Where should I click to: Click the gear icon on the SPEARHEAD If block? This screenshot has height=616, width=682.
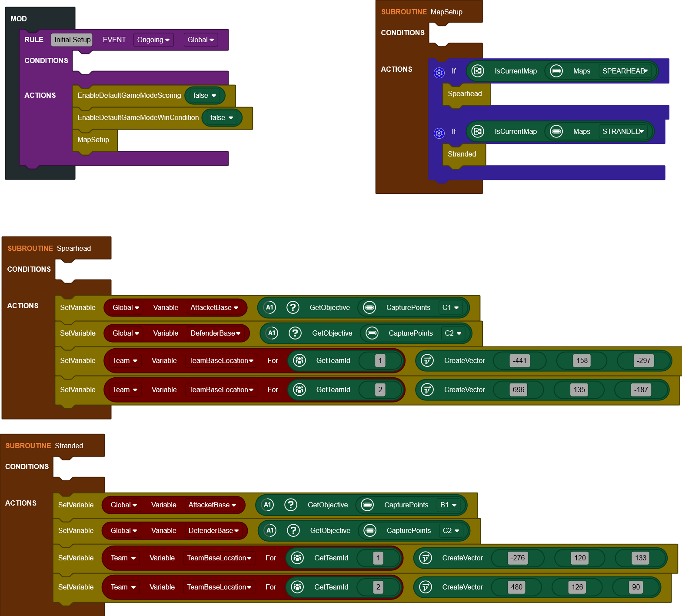[x=439, y=73]
